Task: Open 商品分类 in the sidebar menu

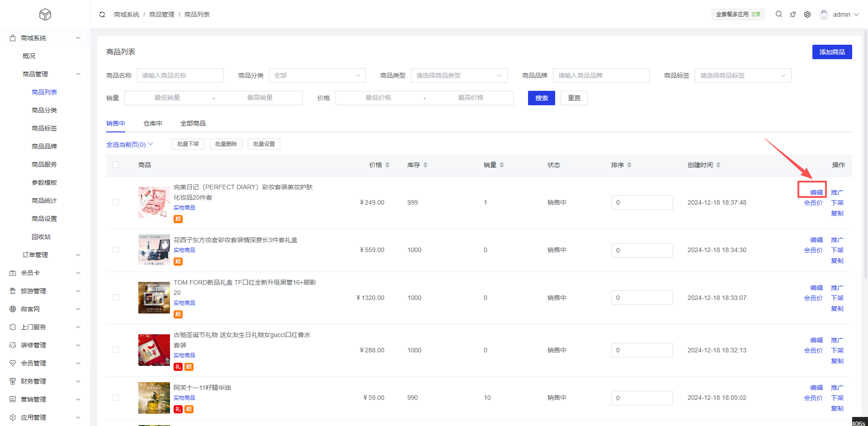Action: point(44,110)
